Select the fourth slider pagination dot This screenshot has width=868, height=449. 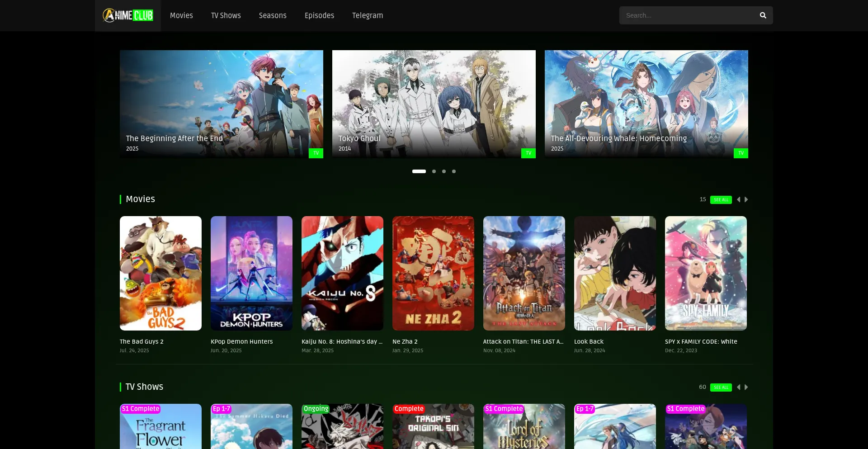454,171
